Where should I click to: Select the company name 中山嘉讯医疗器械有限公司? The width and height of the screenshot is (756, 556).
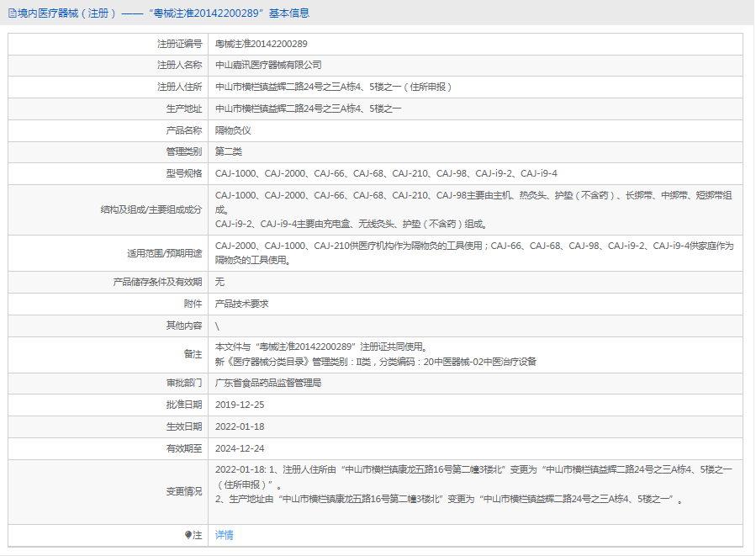[268, 65]
